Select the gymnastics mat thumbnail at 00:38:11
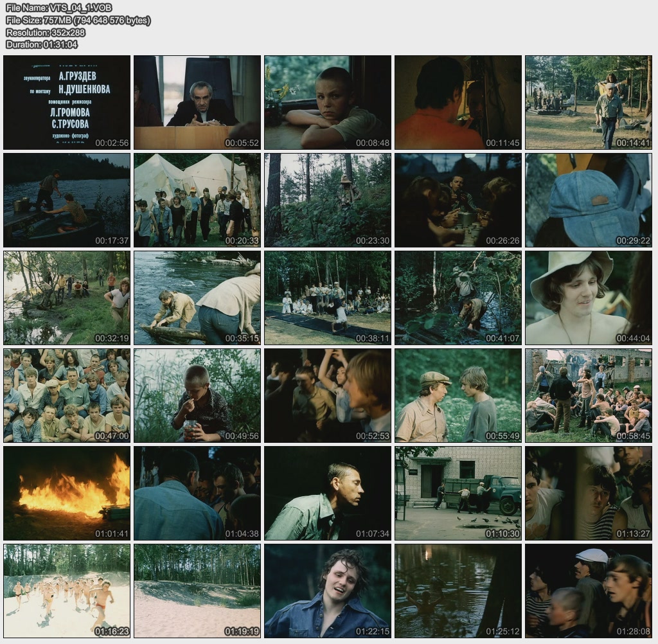Image resolution: width=658 pixels, height=644 pixels. coord(328,298)
